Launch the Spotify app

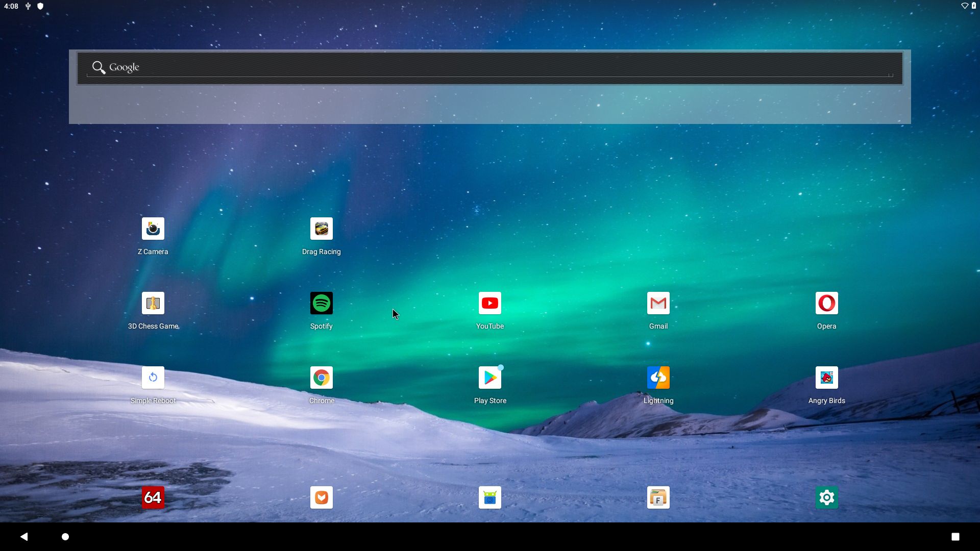321,304
